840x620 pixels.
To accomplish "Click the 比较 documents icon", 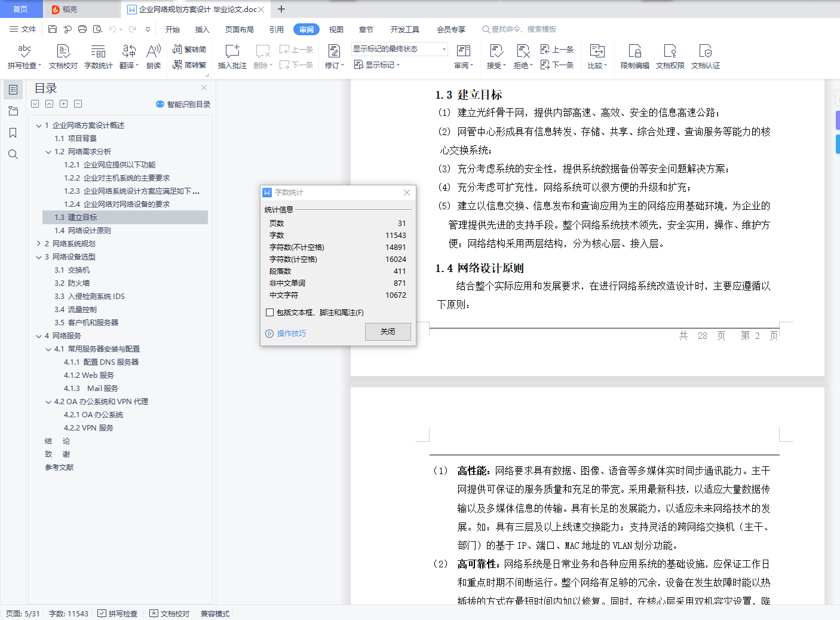I will point(597,57).
